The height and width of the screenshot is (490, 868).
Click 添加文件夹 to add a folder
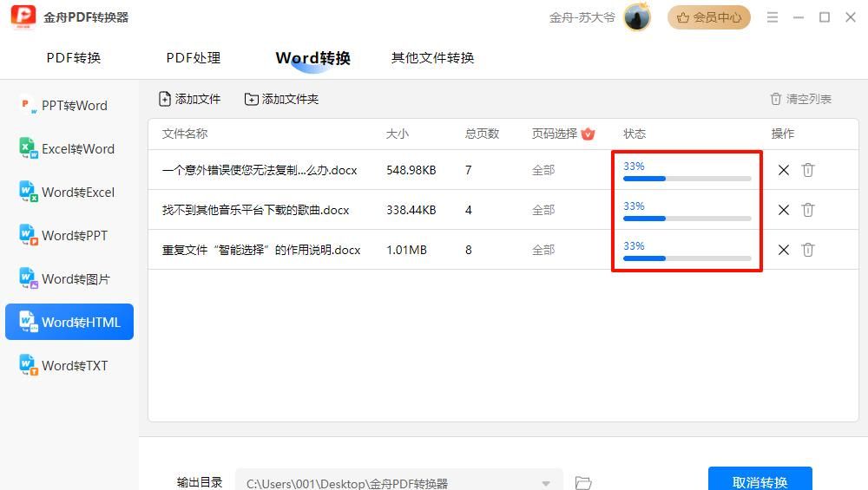click(281, 99)
